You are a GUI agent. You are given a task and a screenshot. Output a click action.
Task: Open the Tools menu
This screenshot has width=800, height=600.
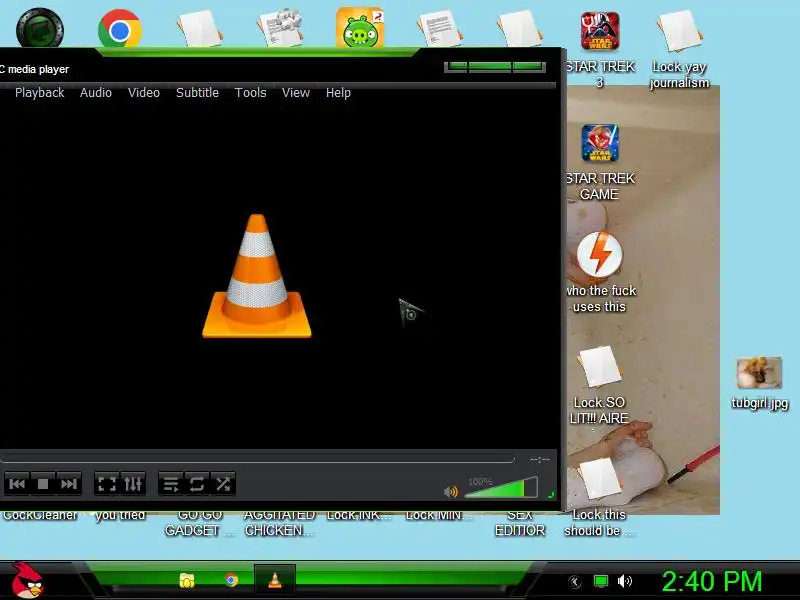tap(251, 93)
